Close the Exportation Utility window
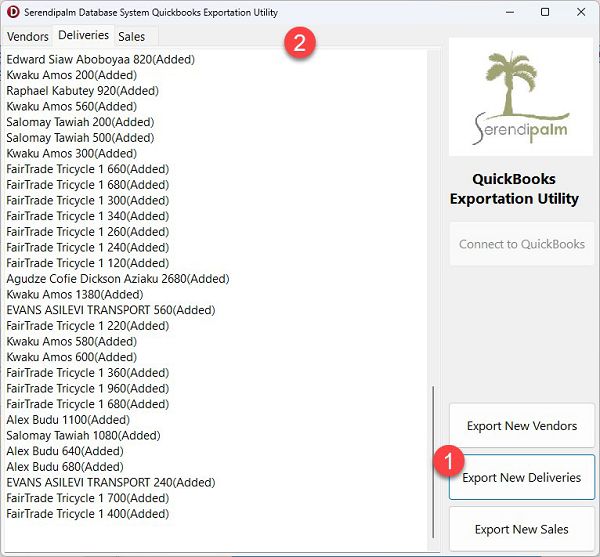Viewport: 600px width, 557px height. point(580,12)
